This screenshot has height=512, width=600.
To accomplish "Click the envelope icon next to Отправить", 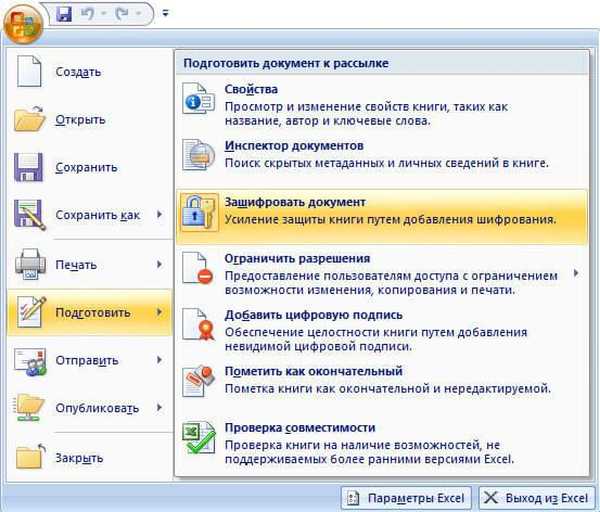I will click(30, 361).
